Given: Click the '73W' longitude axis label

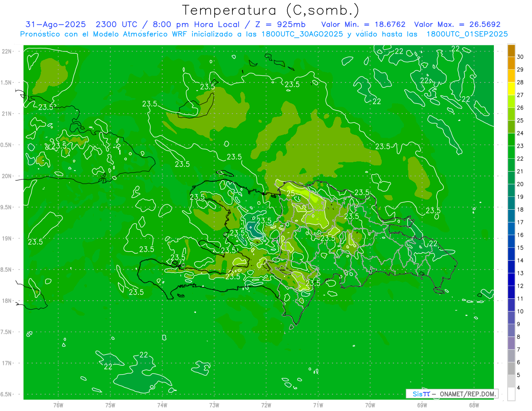Looking at the screenshot, I should (x=214, y=405).
